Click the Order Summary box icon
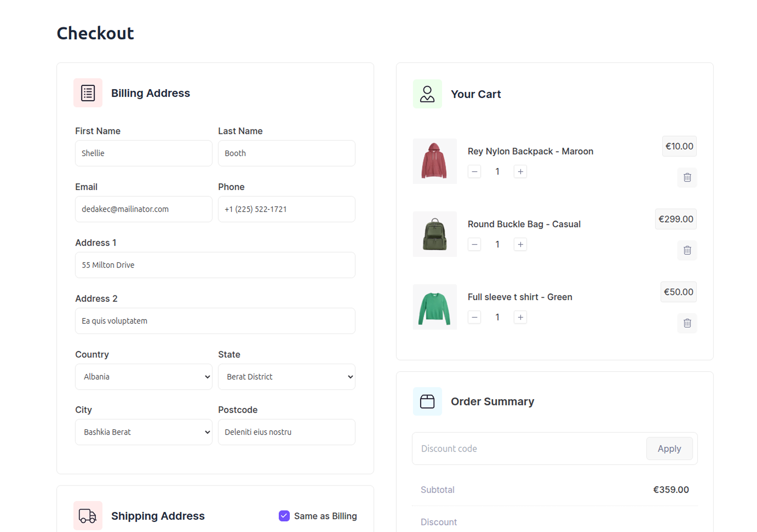 click(427, 401)
